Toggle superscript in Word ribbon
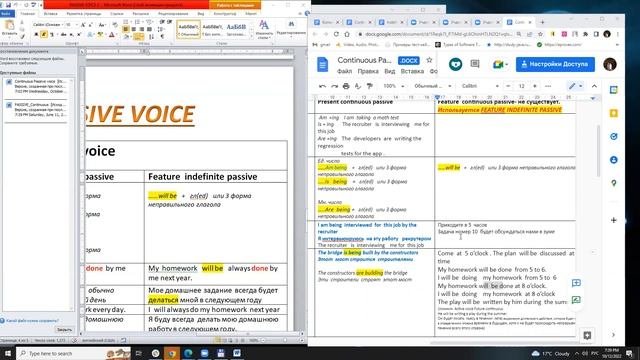The image size is (640, 360). click(79, 35)
